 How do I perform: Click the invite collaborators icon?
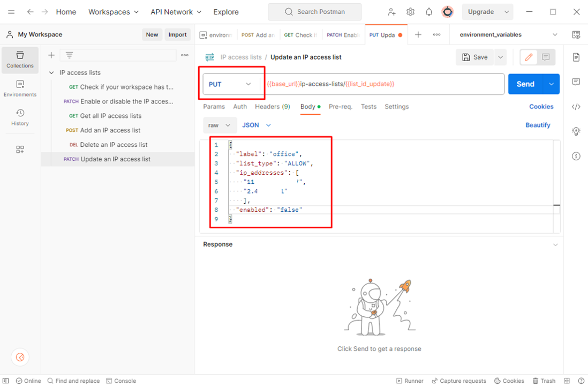[x=392, y=12]
